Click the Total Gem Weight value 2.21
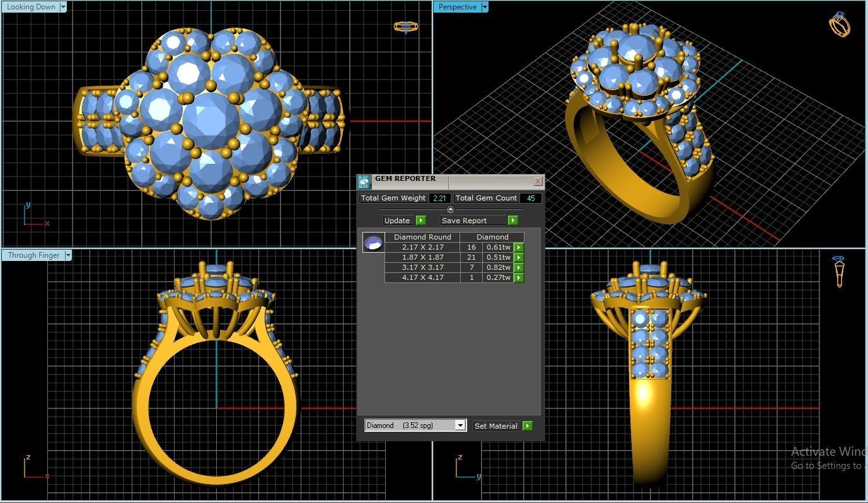This screenshot has width=868, height=503. pyautogui.click(x=439, y=198)
